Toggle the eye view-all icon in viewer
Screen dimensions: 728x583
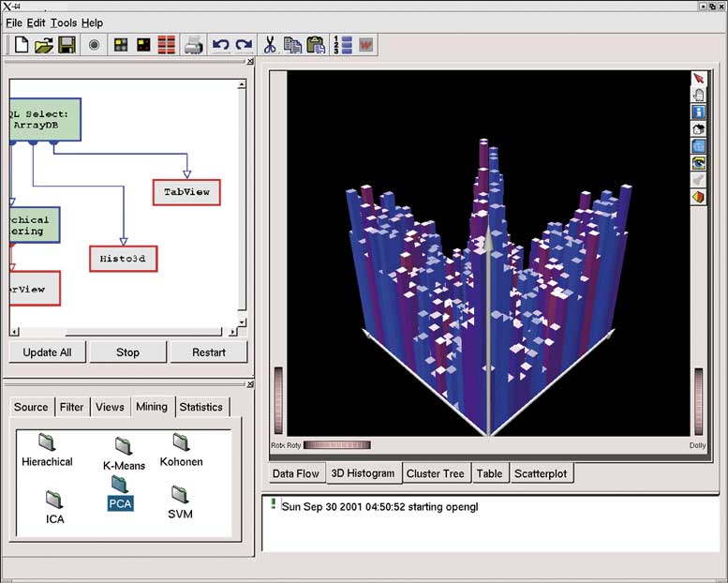(698, 163)
